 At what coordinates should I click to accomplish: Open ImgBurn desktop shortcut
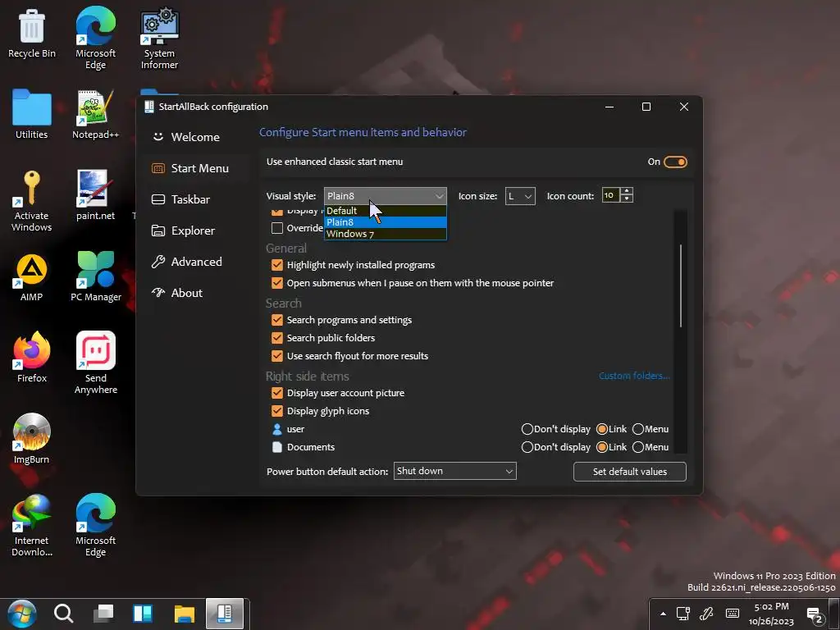(x=32, y=440)
